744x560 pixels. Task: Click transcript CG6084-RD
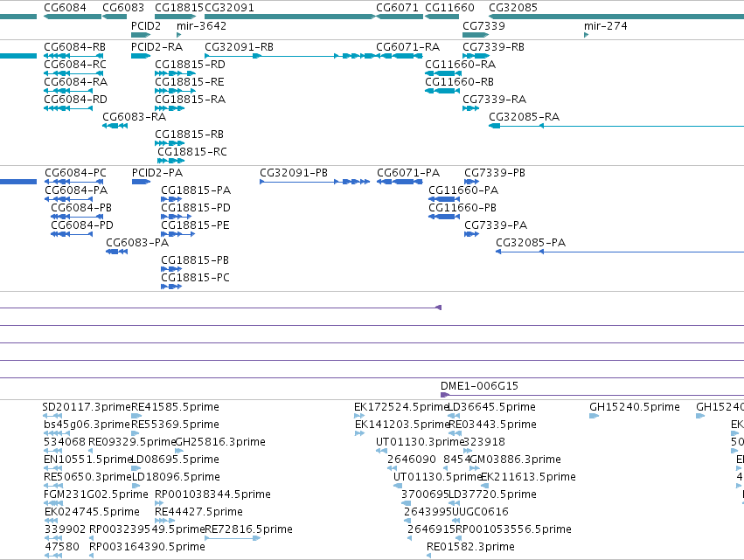pyautogui.click(x=75, y=100)
